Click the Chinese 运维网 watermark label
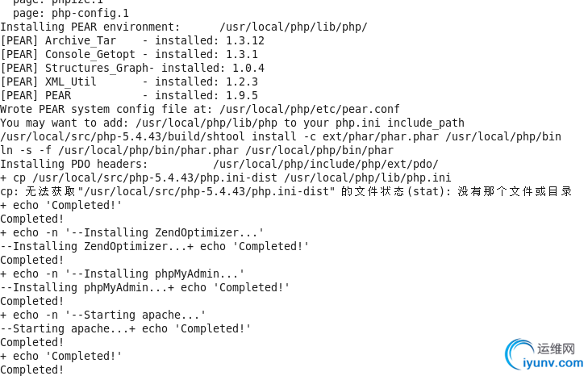 556,349
